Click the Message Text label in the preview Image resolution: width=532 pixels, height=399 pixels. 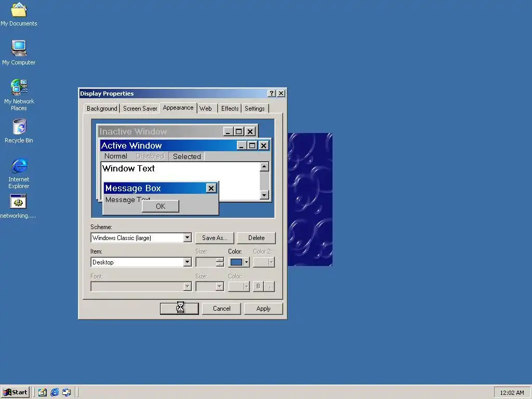click(x=128, y=199)
